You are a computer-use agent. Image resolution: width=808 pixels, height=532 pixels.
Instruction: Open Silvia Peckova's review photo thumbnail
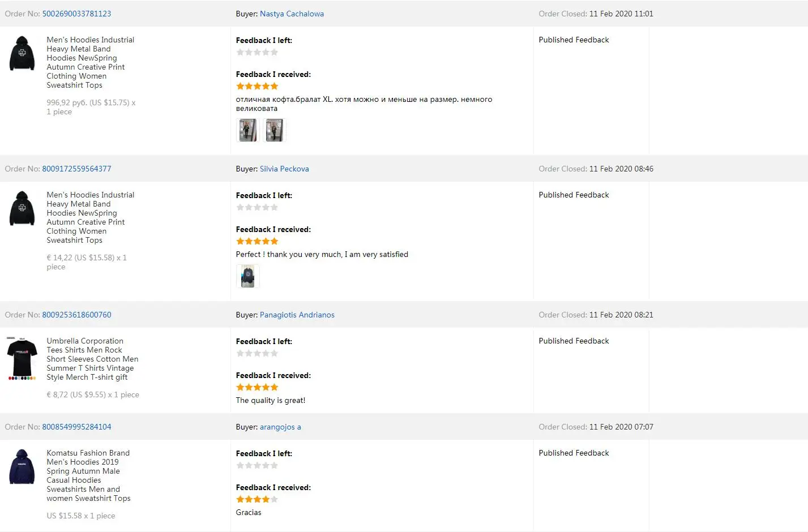click(247, 276)
